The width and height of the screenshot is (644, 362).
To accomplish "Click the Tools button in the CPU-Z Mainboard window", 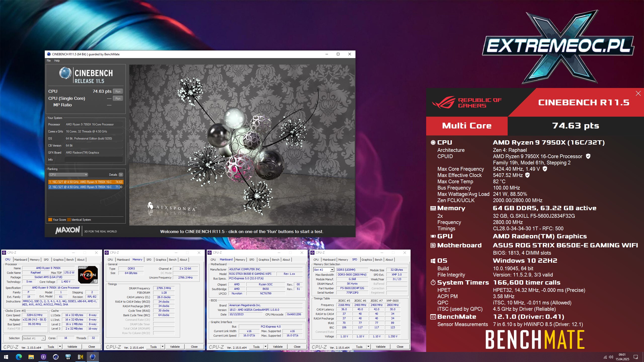I will tap(256, 347).
